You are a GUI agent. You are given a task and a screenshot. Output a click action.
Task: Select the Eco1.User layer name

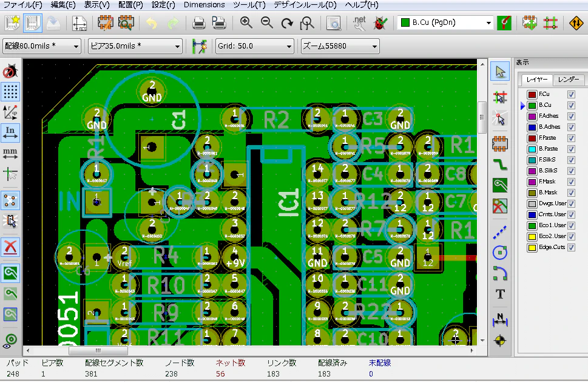[552, 225]
